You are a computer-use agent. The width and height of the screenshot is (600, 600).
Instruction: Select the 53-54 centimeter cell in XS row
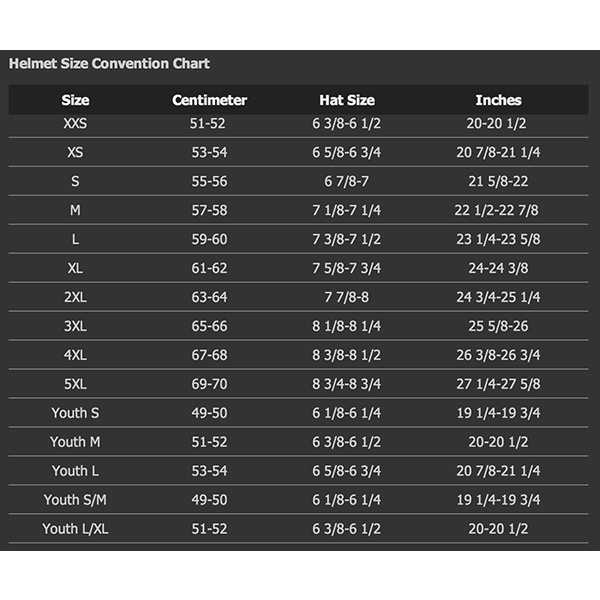(209, 153)
